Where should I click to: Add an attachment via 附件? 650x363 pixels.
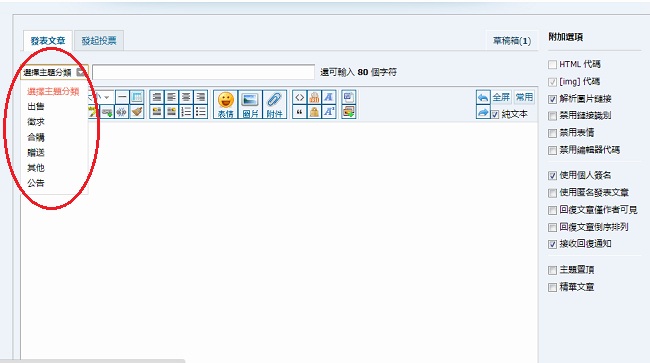[274, 104]
